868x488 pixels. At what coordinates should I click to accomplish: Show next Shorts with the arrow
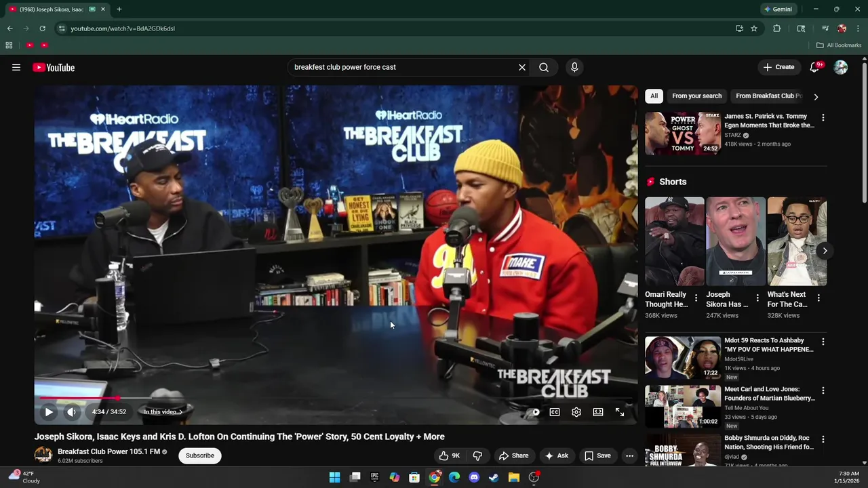click(x=825, y=251)
